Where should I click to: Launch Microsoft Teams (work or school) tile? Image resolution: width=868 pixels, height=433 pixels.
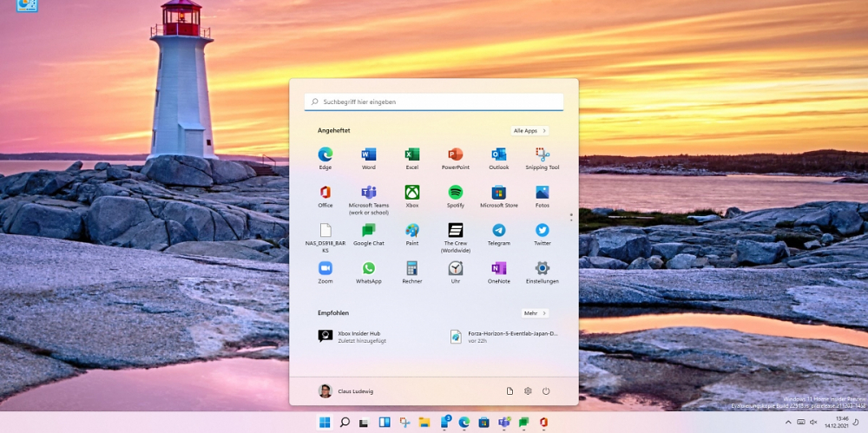click(x=369, y=200)
